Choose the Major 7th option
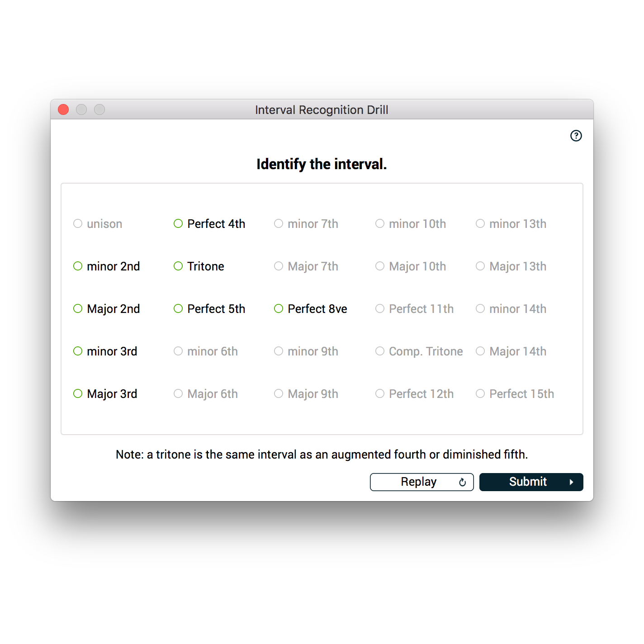This screenshot has width=644, height=644. tap(279, 266)
